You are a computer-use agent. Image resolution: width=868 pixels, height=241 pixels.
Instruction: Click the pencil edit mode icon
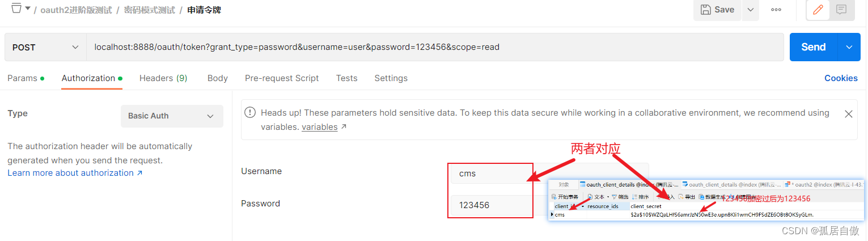(818, 10)
